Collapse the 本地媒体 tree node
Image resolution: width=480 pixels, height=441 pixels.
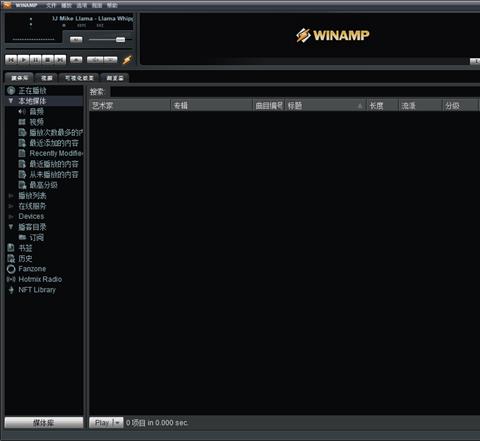pos(11,101)
